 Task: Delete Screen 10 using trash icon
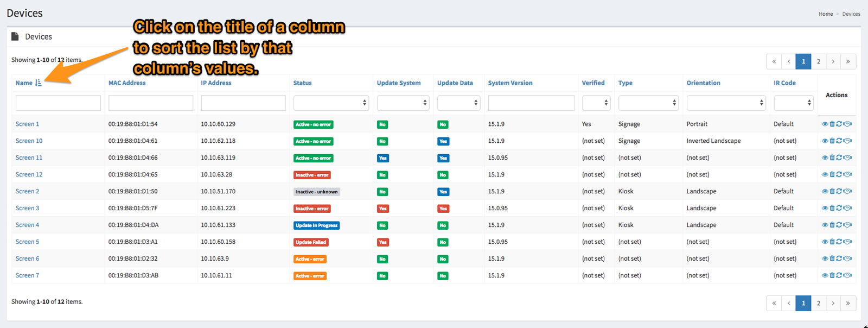[x=832, y=141]
